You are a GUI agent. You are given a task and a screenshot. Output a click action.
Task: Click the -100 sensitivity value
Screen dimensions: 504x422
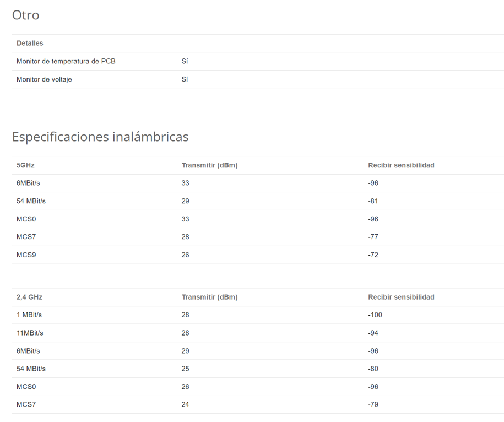click(x=375, y=315)
